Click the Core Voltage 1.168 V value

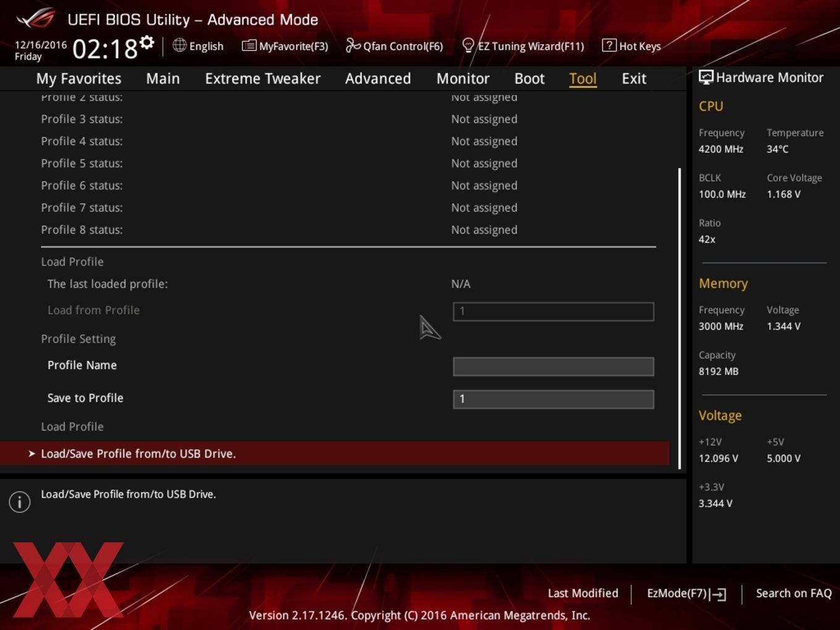[x=784, y=194]
